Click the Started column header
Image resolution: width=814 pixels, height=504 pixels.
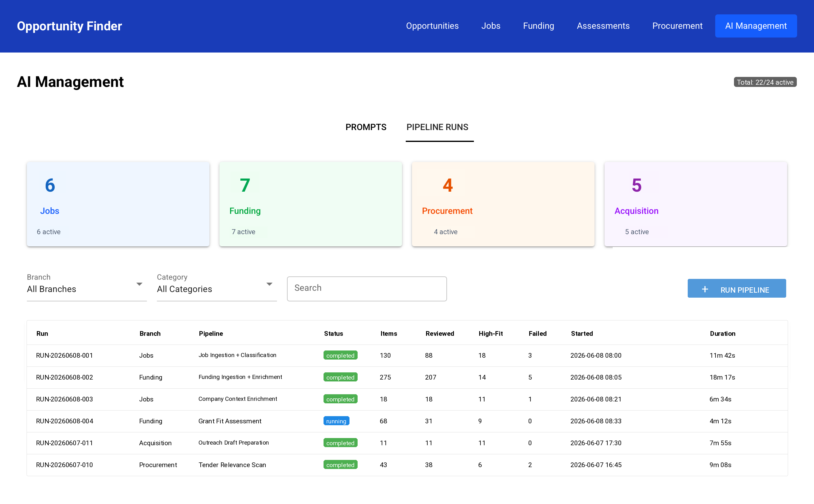tap(582, 333)
